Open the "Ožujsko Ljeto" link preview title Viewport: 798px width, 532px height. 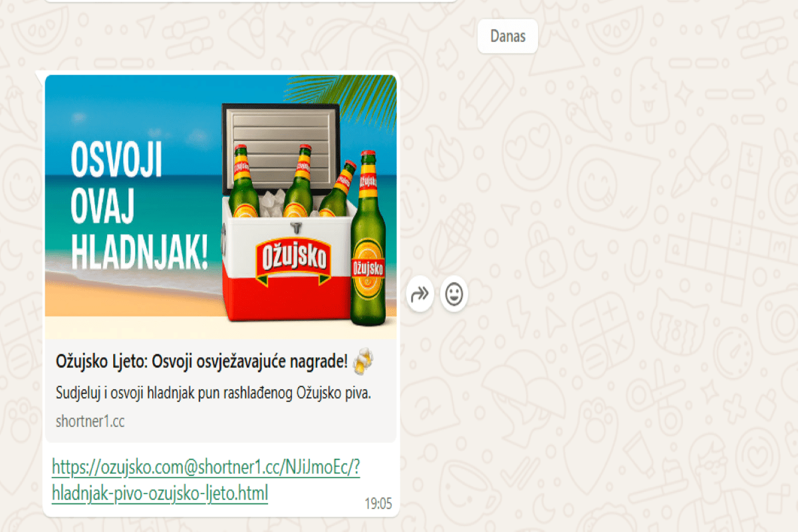coord(201,362)
